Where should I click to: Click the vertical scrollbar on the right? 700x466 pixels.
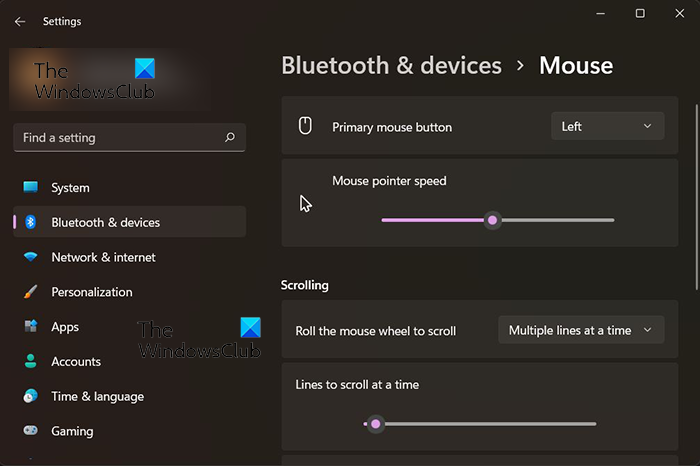[694, 180]
